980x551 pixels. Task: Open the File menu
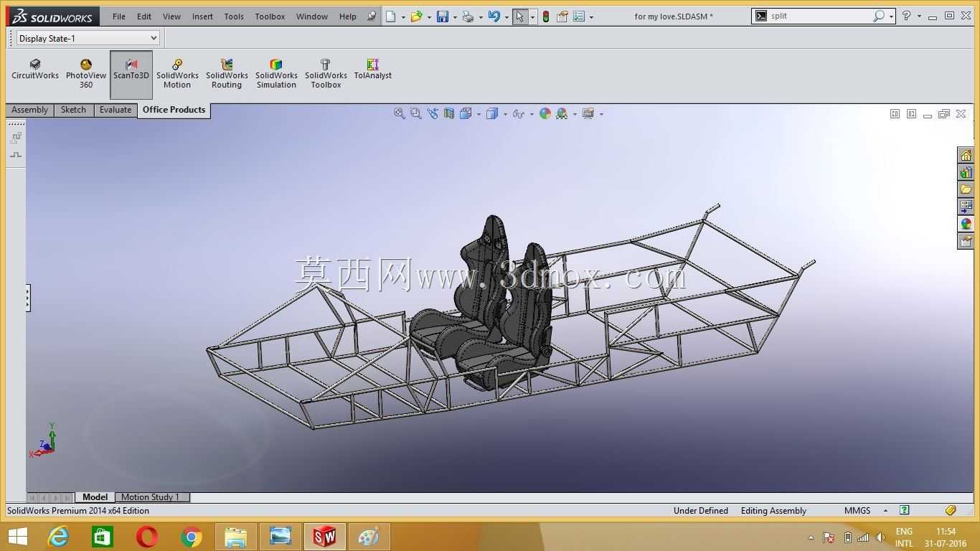[119, 17]
